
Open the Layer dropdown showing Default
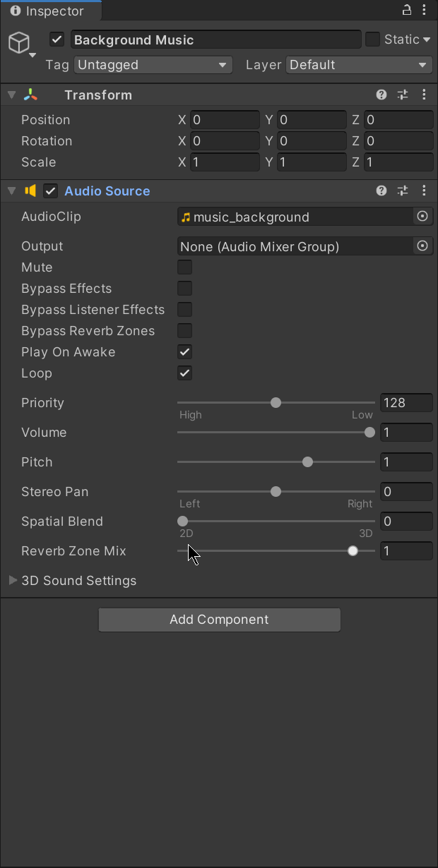coord(359,65)
